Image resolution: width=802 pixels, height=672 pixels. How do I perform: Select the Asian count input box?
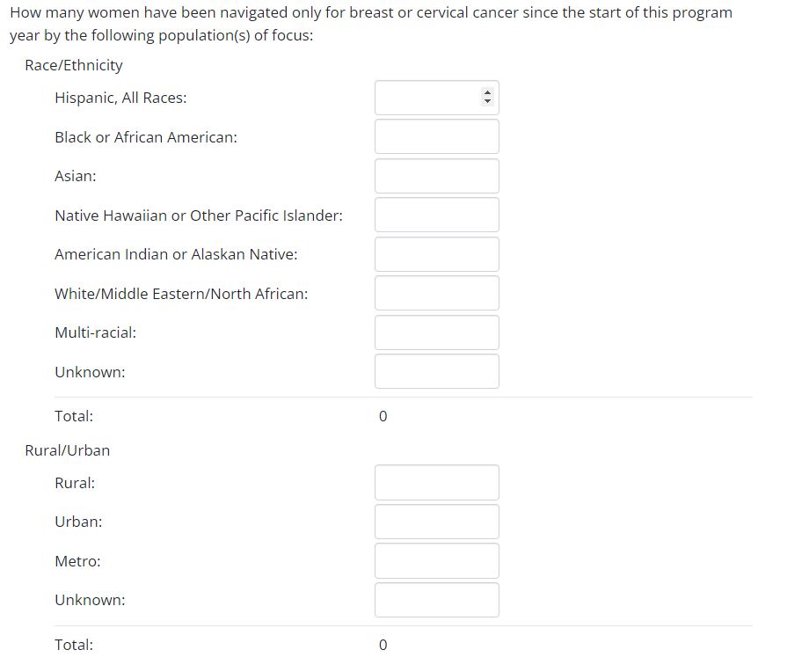coord(436,176)
